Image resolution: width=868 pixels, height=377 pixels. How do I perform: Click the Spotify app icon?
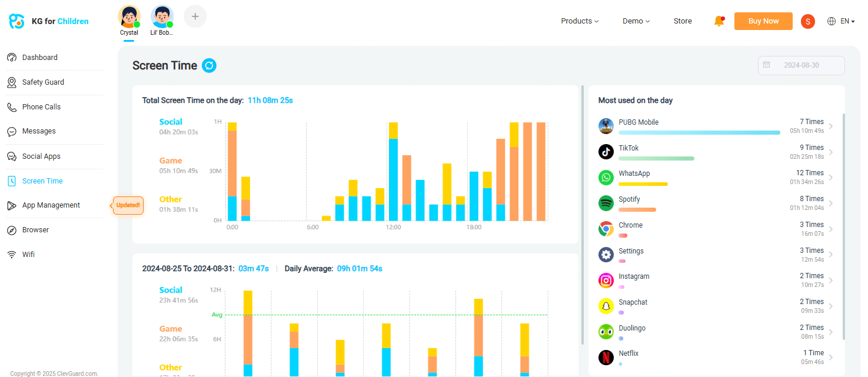click(606, 203)
